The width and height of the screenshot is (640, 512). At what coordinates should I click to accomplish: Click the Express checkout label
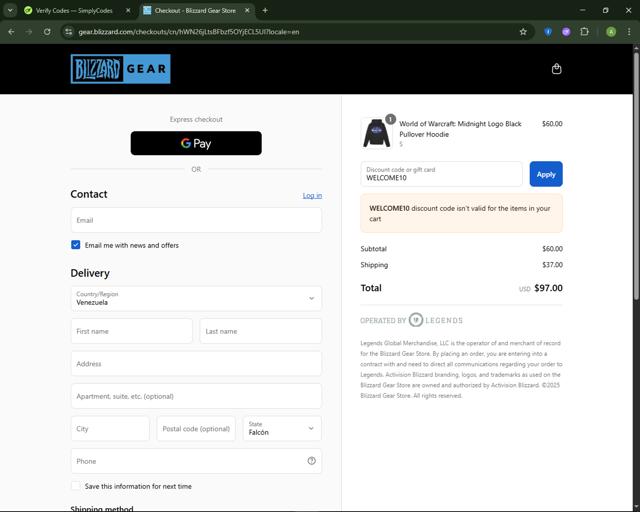pos(196,119)
